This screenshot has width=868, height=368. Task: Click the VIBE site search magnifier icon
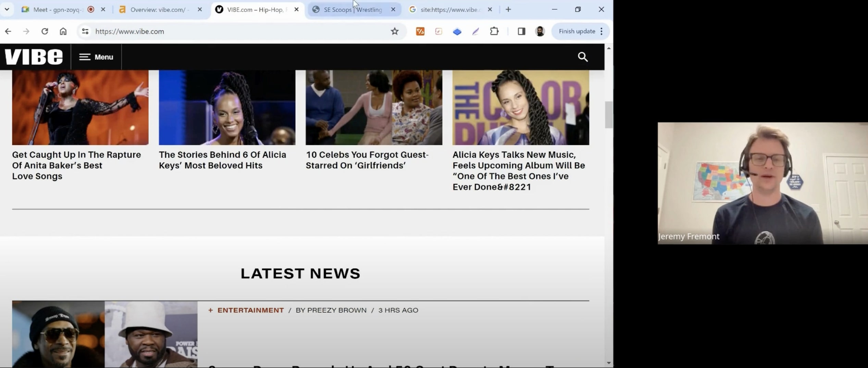(x=583, y=57)
